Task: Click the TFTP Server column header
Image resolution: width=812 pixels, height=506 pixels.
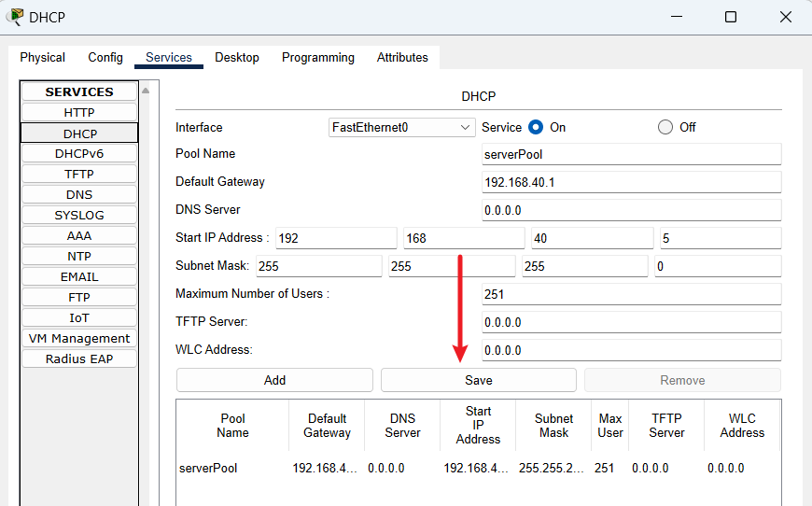Action: click(x=666, y=426)
